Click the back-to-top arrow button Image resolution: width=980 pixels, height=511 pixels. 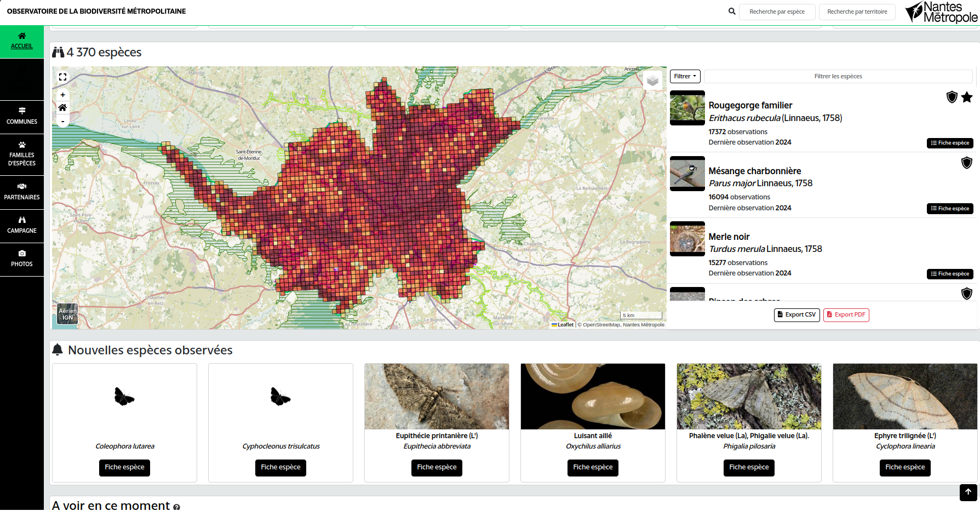coord(968,492)
